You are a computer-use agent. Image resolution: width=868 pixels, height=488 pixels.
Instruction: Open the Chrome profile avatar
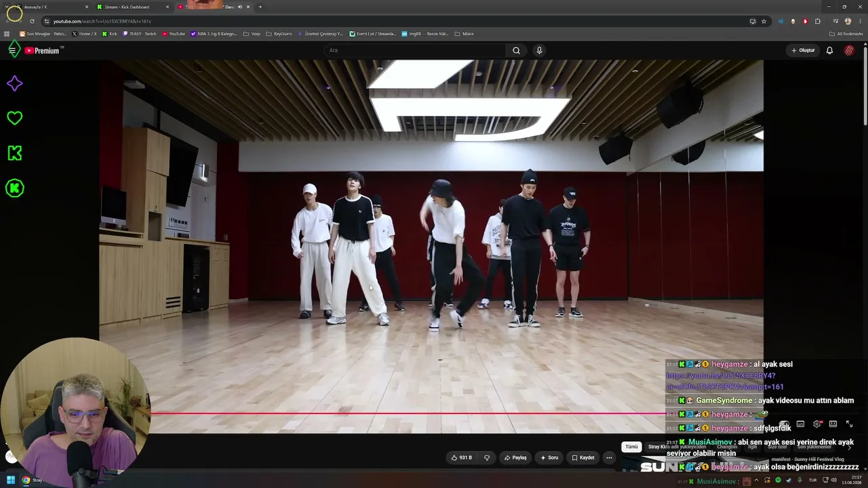[848, 21]
